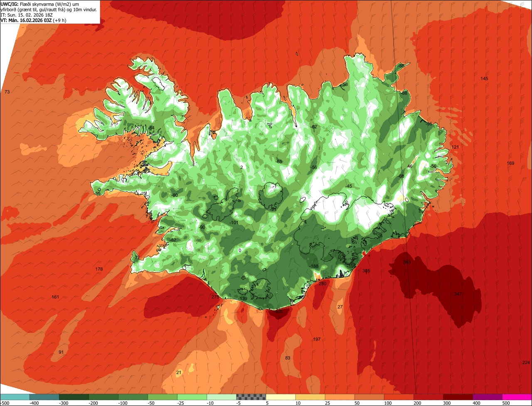Click the flux value 305 near the southeast coast

click(366, 271)
